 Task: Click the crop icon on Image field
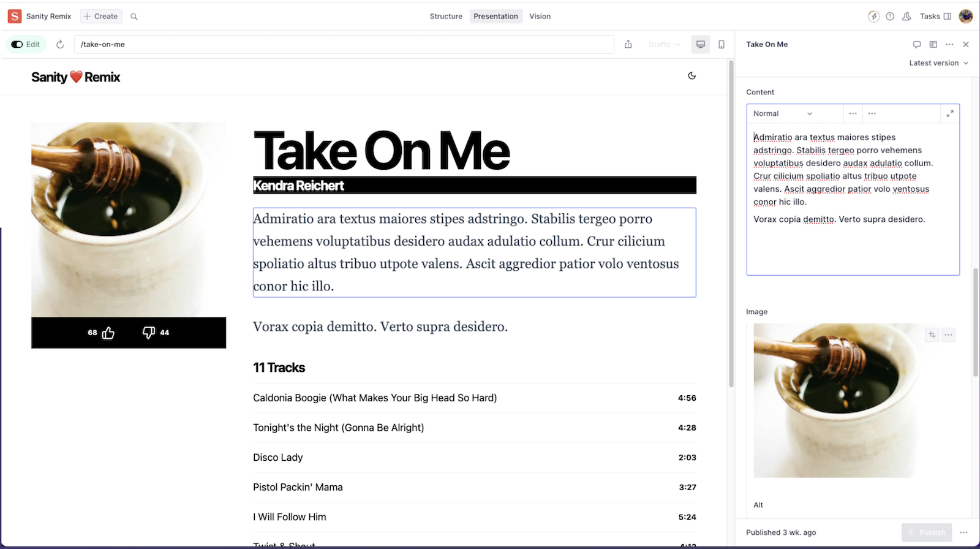[932, 335]
